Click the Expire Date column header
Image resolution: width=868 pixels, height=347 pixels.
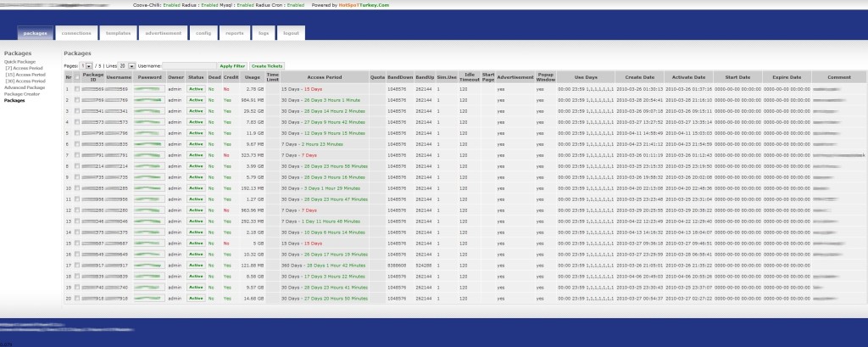787,77
